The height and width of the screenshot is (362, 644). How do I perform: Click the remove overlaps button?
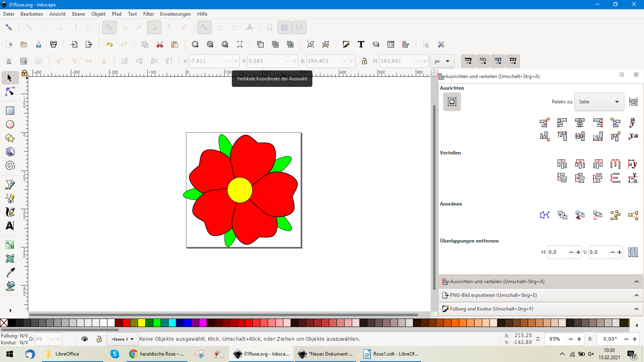click(633, 252)
